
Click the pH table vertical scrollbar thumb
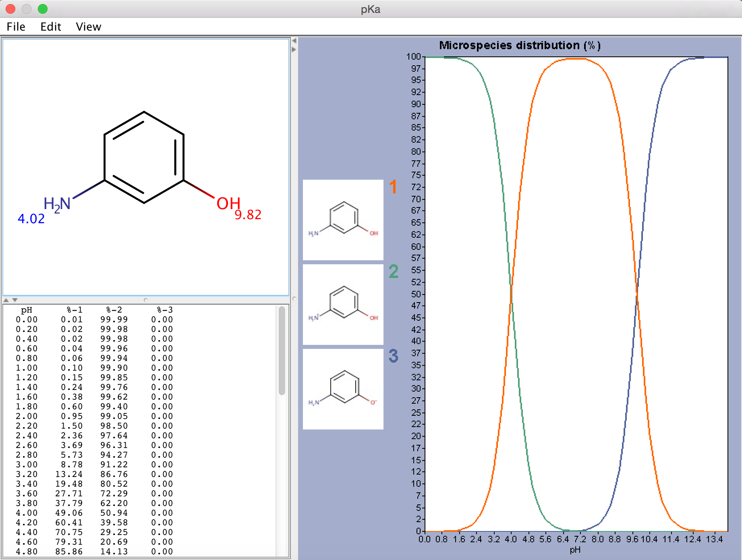(x=282, y=351)
